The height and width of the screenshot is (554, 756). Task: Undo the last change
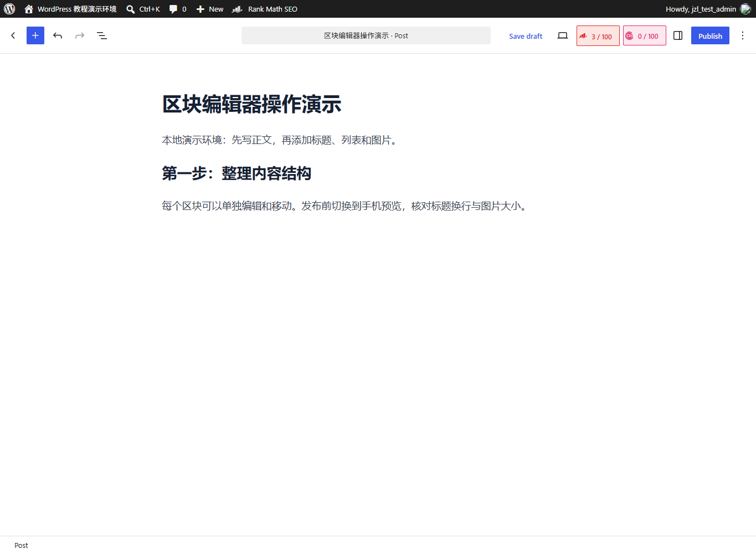(x=58, y=35)
